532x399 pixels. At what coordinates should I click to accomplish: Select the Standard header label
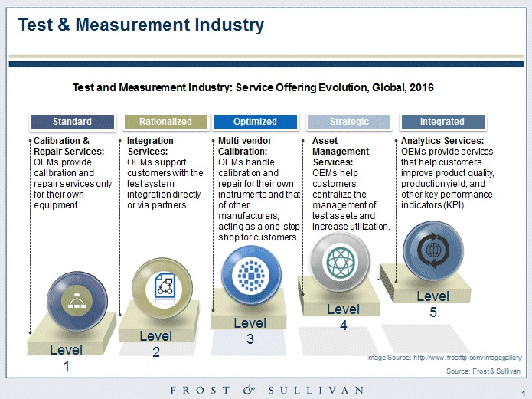click(72, 122)
